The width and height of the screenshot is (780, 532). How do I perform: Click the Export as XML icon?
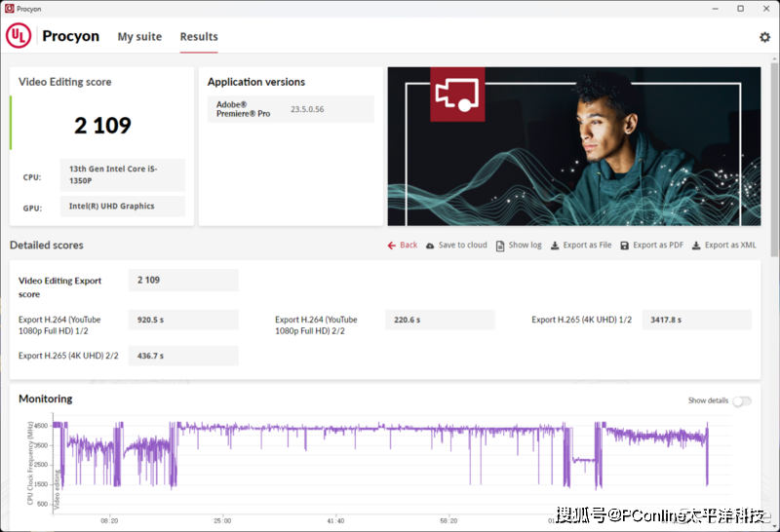tap(696, 246)
